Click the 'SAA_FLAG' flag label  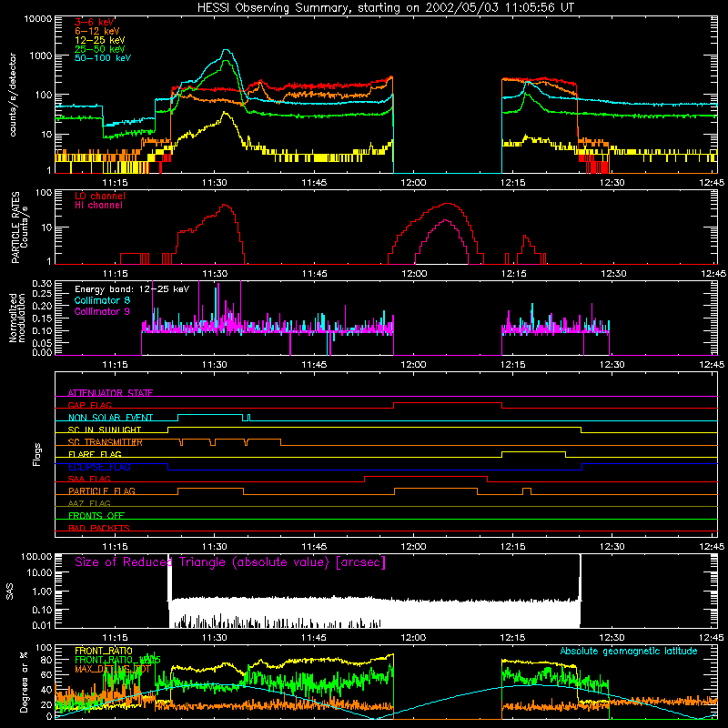[x=89, y=479]
